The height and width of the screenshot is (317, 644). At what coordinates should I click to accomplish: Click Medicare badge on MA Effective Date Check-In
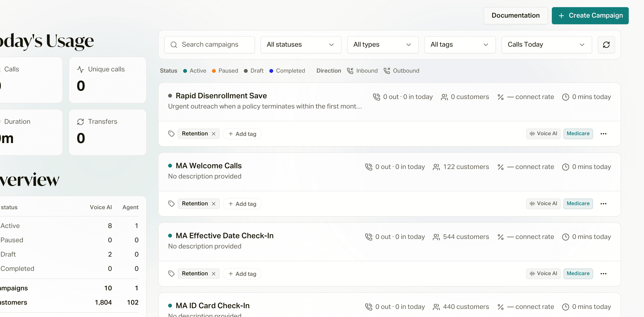[578, 273]
